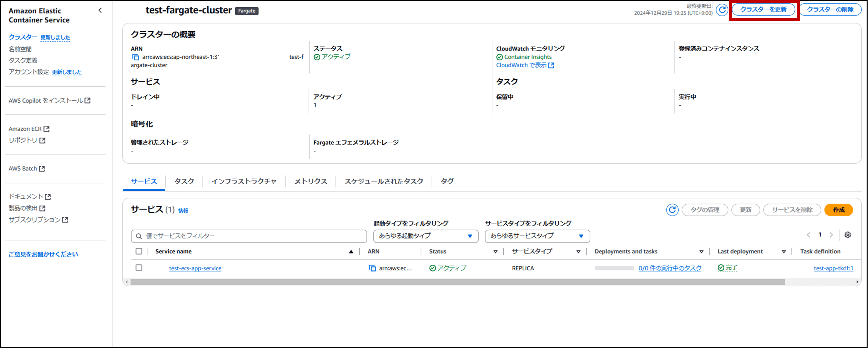The height and width of the screenshot is (348, 868).
Task: Open リポジトリ external link
Action: point(27,140)
